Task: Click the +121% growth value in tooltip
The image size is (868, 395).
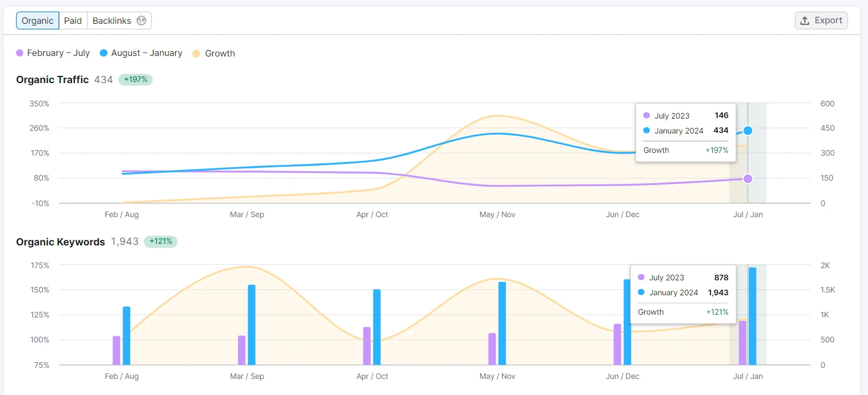Action: 717,312
